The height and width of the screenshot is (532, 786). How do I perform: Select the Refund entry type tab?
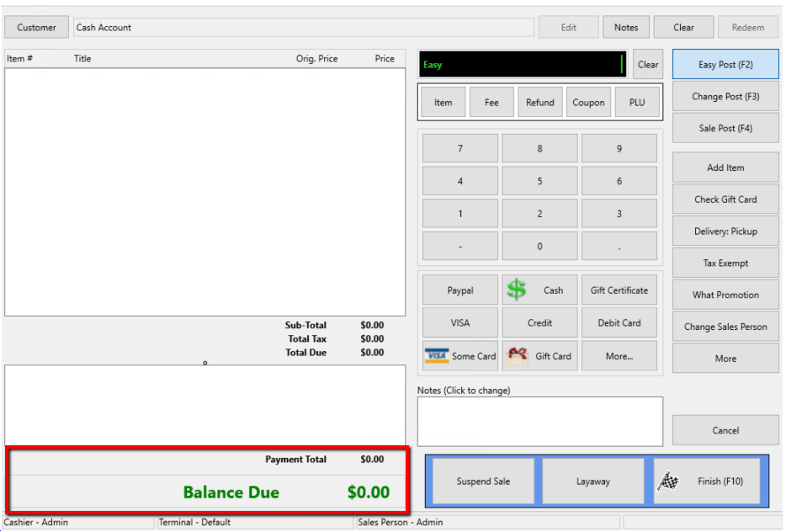pos(539,103)
